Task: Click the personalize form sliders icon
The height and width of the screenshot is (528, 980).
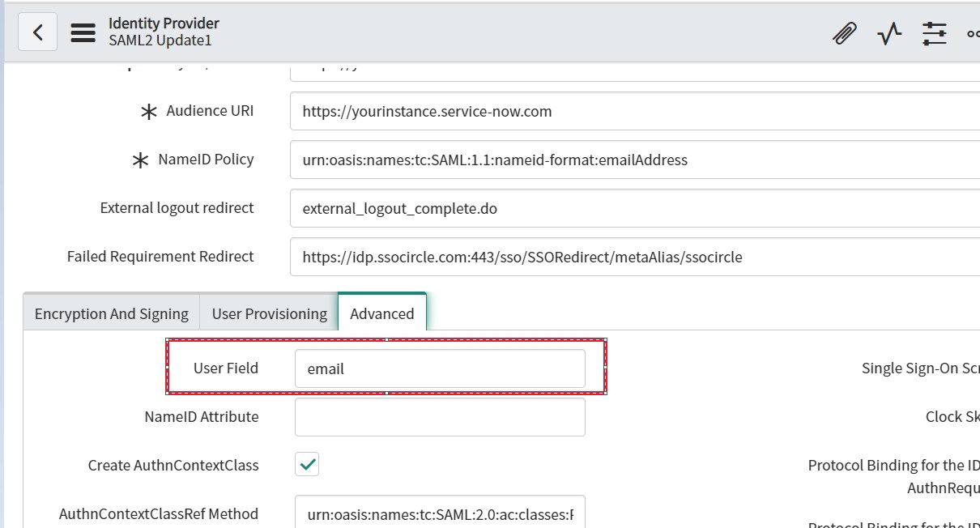Action: coord(935,33)
